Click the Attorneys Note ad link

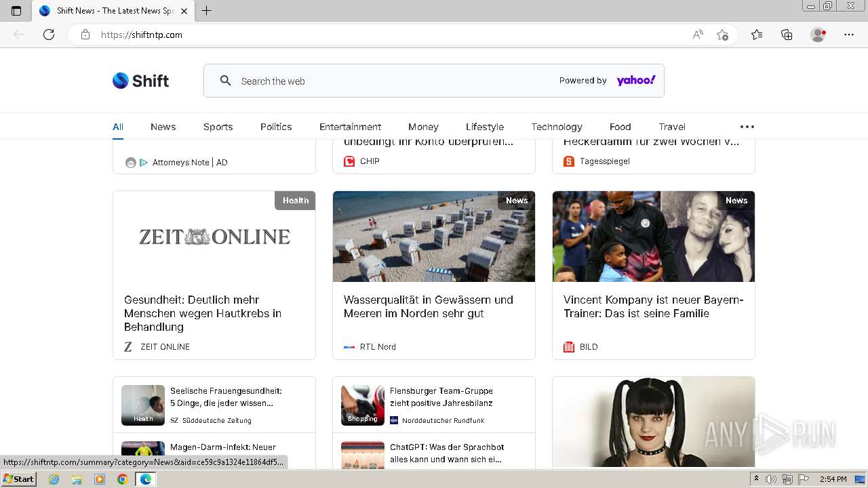[x=190, y=163]
